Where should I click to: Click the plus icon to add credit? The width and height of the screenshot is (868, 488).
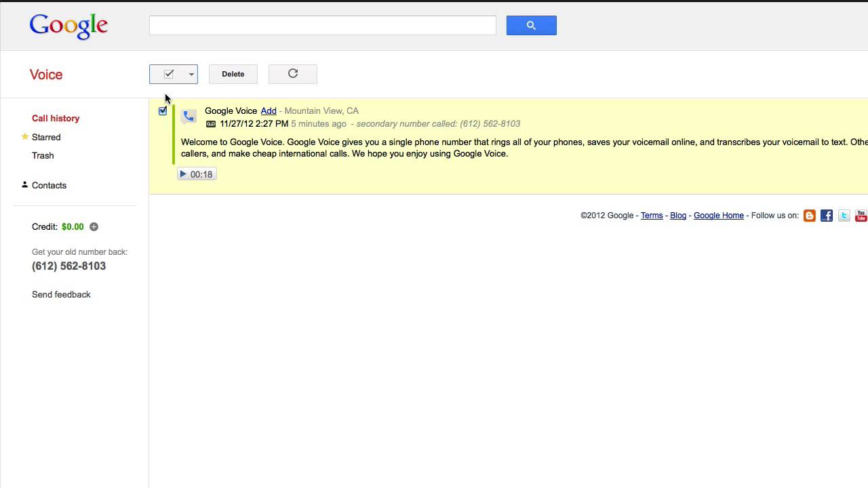[94, 226]
